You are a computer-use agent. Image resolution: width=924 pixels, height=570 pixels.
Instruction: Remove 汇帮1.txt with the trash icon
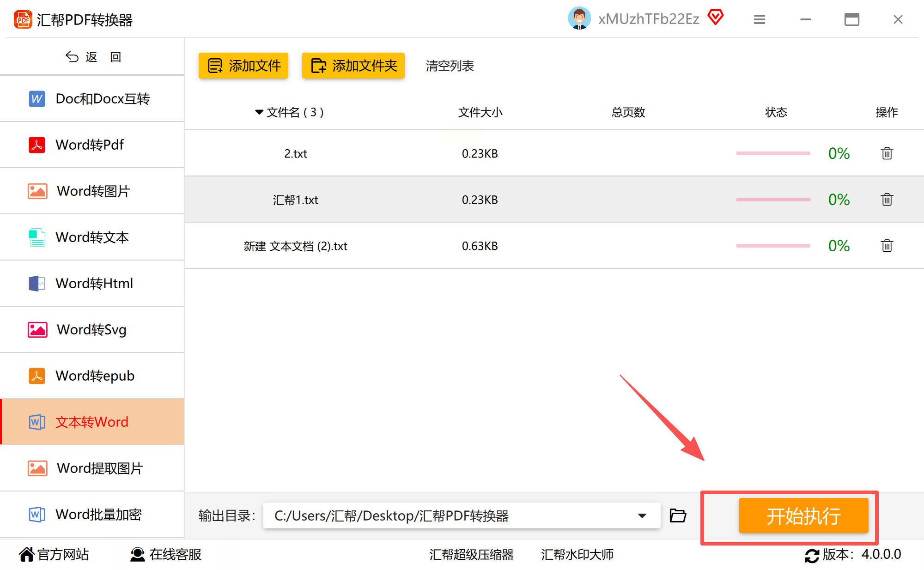click(887, 200)
